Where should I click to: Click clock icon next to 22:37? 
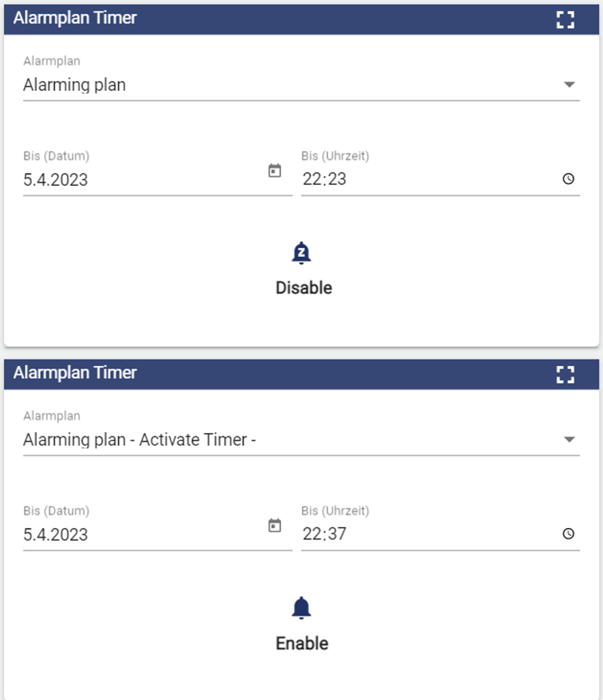pyautogui.click(x=568, y=534)
